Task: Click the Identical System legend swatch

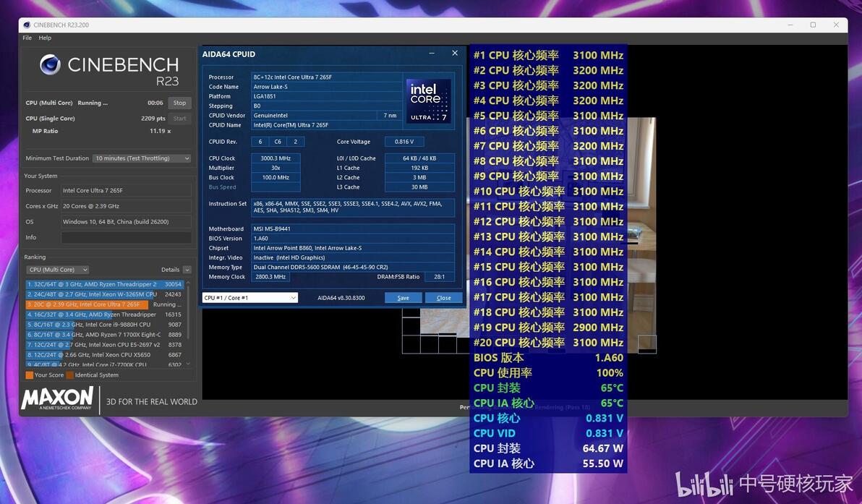Action: [x=70, y=375]
